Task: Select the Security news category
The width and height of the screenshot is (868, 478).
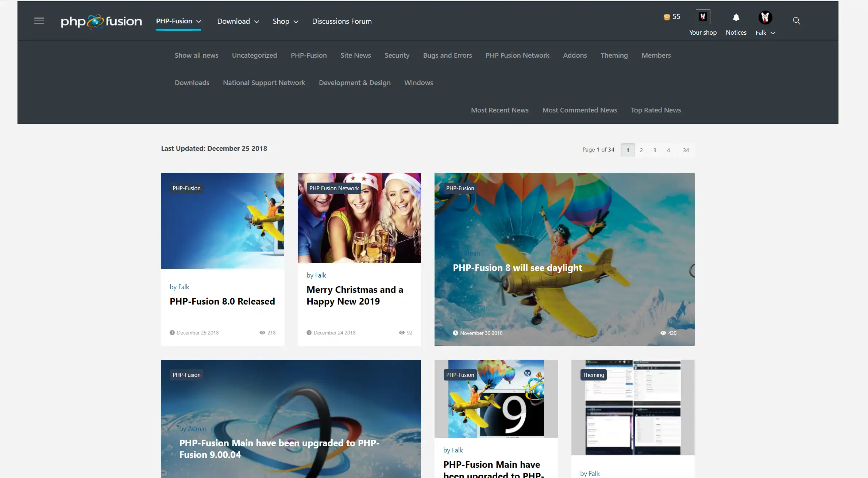Action: [397, 56]
